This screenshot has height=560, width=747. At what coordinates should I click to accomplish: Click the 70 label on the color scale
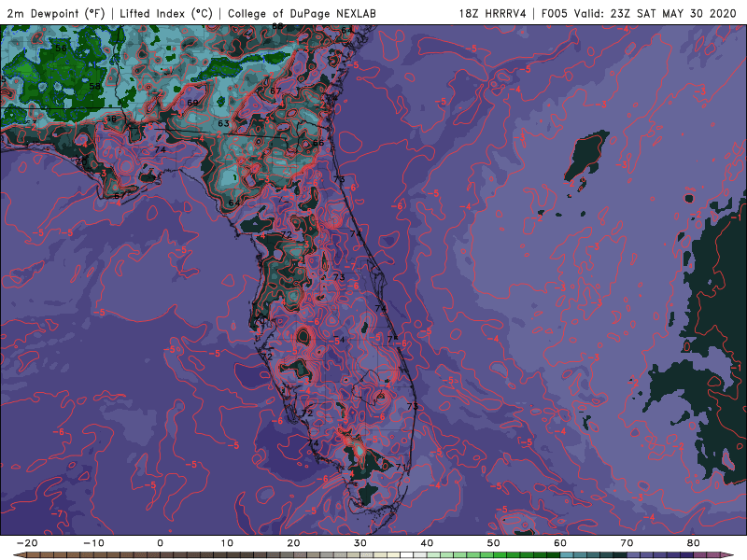tap(627, 543)
